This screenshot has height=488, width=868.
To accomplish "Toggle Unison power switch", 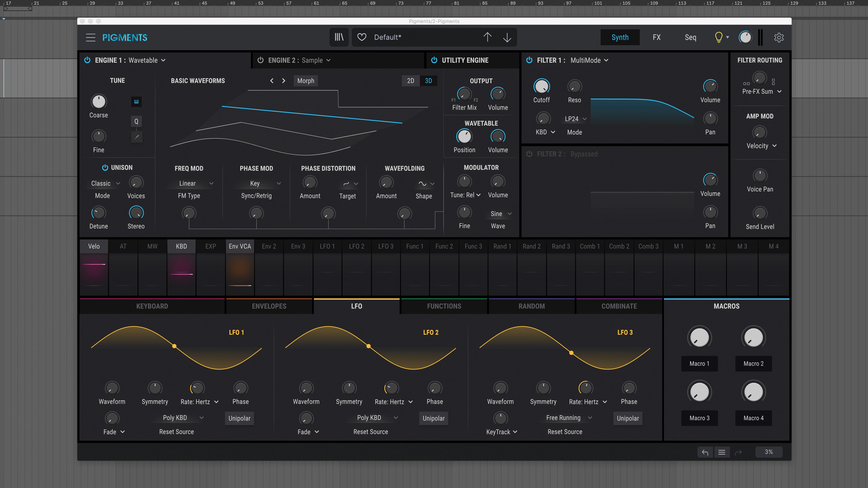I will [105, 167].
